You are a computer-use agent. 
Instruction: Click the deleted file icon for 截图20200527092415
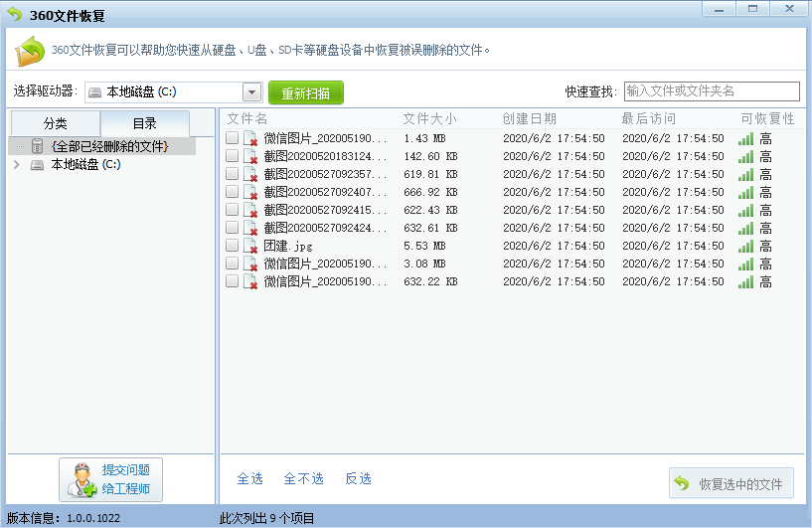point(250,210)
